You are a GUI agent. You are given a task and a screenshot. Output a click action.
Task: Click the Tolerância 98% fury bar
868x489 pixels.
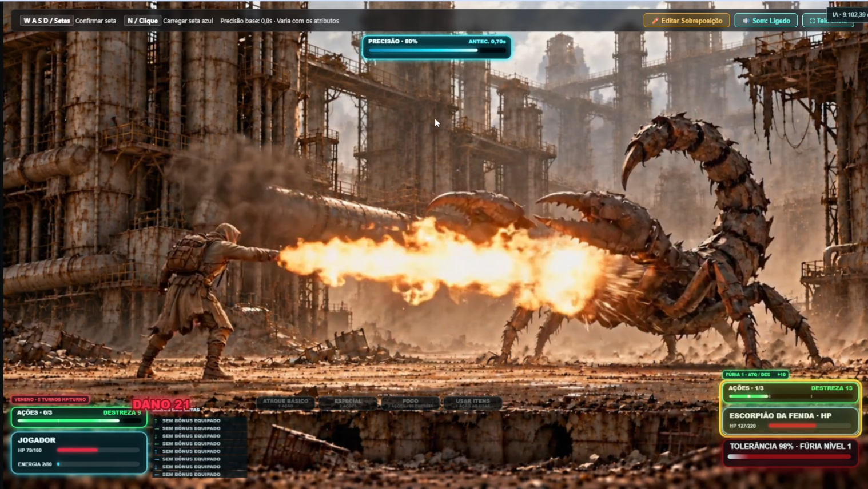click(x=790, y=456)
